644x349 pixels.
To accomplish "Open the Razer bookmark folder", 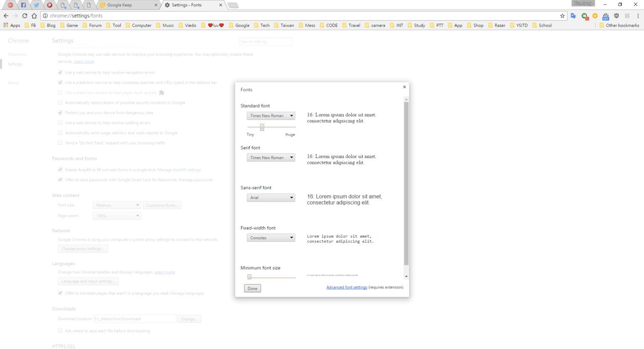I will (x=496, y=25).
